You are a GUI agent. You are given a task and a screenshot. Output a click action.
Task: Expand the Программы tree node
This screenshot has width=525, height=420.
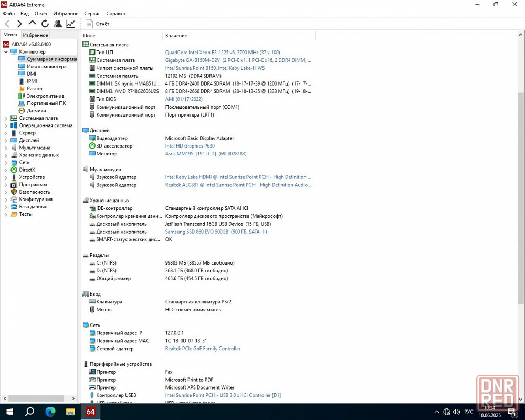6,185
